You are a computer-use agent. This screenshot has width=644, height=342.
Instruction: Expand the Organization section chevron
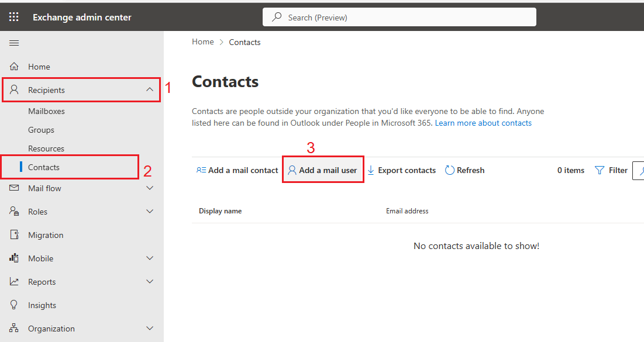click(x=150, y=329)
